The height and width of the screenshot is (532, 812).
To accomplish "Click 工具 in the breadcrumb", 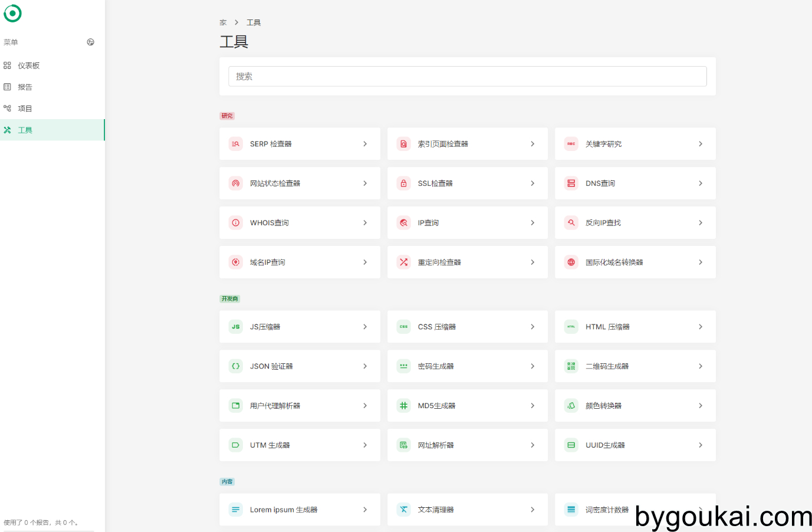I will click(254, 22).
